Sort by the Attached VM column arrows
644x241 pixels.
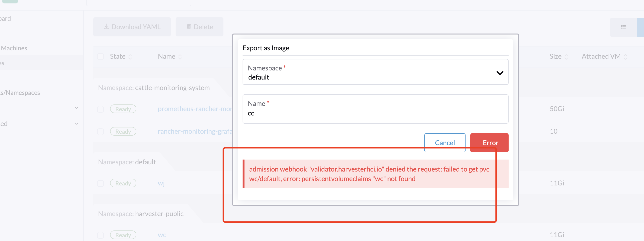(626, 57)
